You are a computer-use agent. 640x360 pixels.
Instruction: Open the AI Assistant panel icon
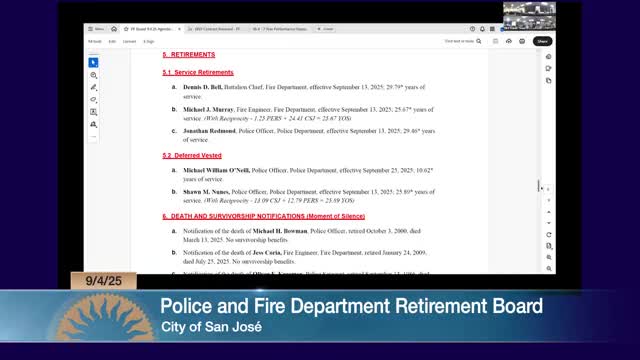click(549, 57)
